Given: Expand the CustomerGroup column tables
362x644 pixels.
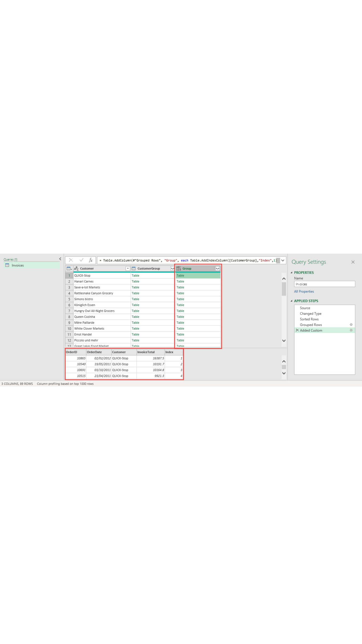Looking at the screenshot, I should [172, 269].
